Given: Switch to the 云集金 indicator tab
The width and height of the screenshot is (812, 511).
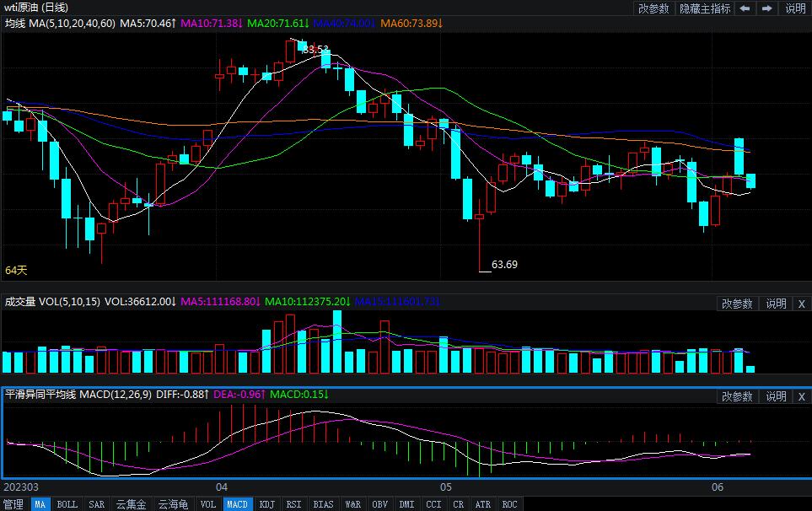Looking at the screenshot, I should pyautogui.click(x=131, y=504).
